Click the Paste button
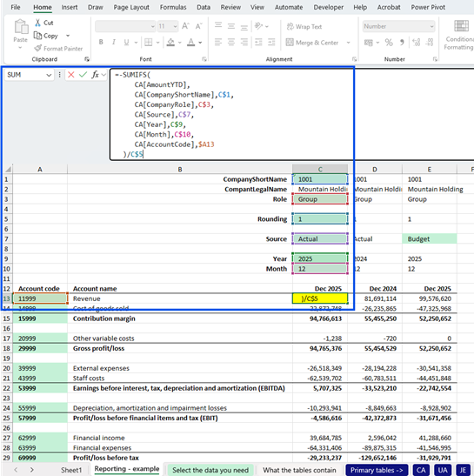 (20, 34)
